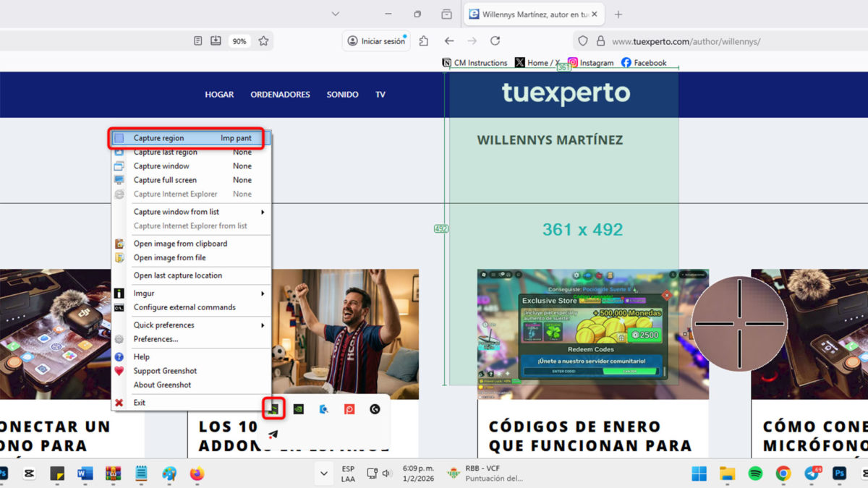Click the paper plane tray icon
868x488 pixels.
tap(273, 435)
